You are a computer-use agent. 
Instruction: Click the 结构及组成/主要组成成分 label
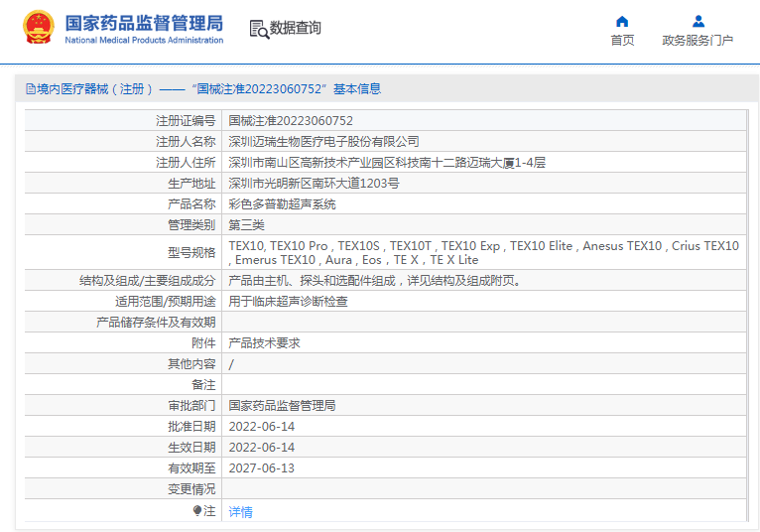click(148, 281)
